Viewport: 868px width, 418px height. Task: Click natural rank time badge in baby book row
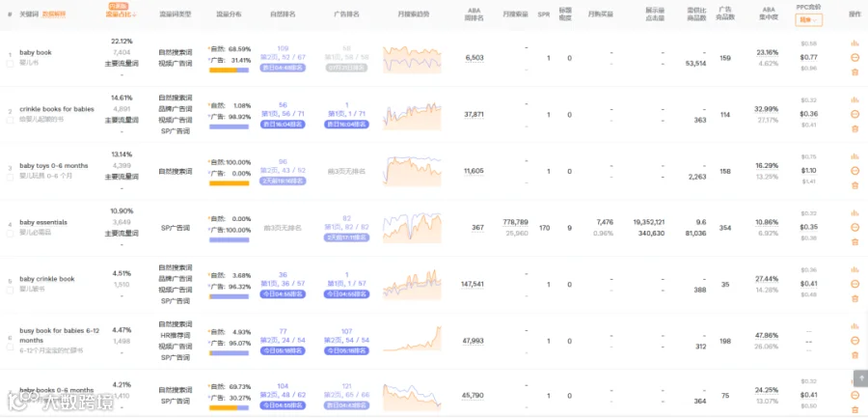pos(283,68)
